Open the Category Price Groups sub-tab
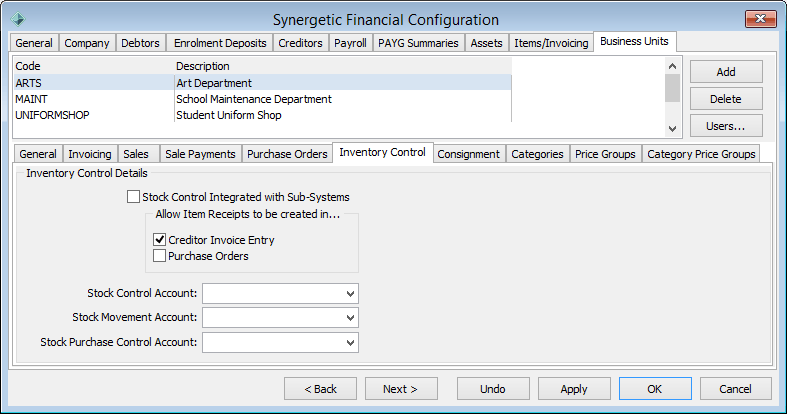Screen dimensions: 787x414 click(x=701, y=154)
